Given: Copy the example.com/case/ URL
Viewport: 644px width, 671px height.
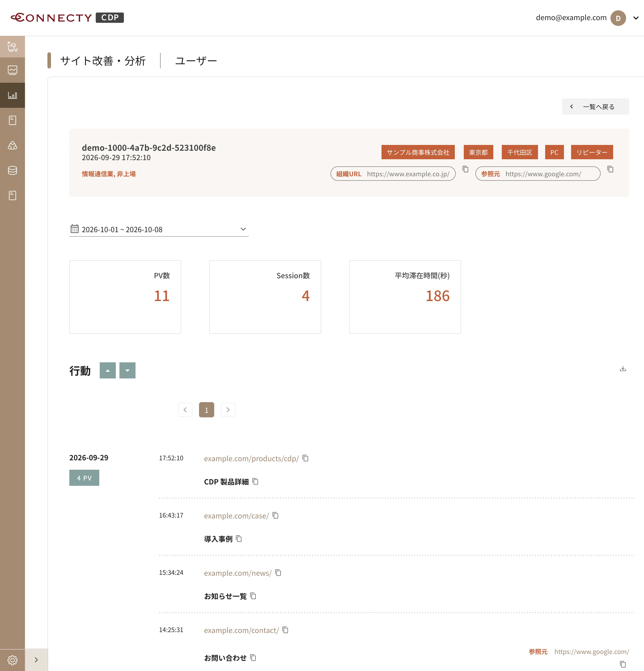Looking at the screenshot, I should tap(275, 515).
